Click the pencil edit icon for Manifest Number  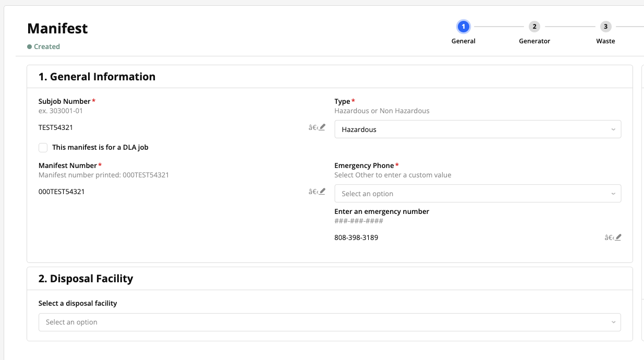[322, 191]
